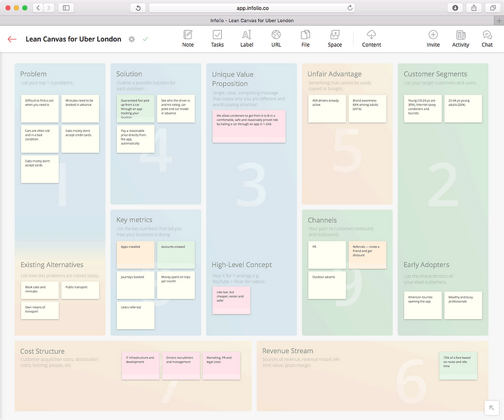Expand canvas with bottom-right arrow
This screenshot has width=504, height=420.
[491, 407]
